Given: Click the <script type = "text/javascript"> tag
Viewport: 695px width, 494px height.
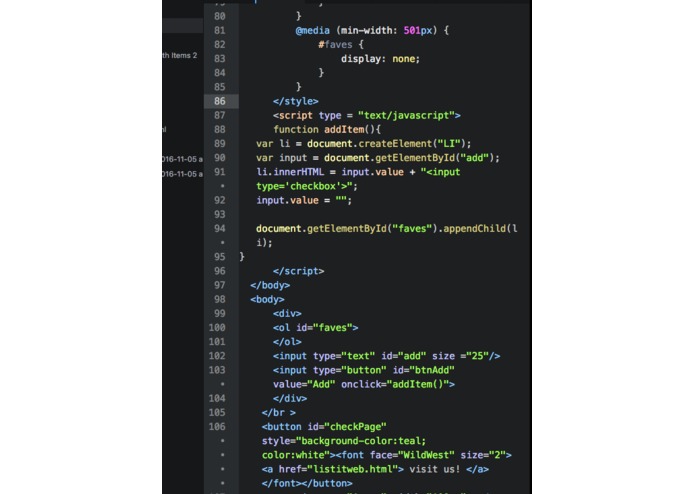Looking at the screenshot, I should click(x=367, y=116).
